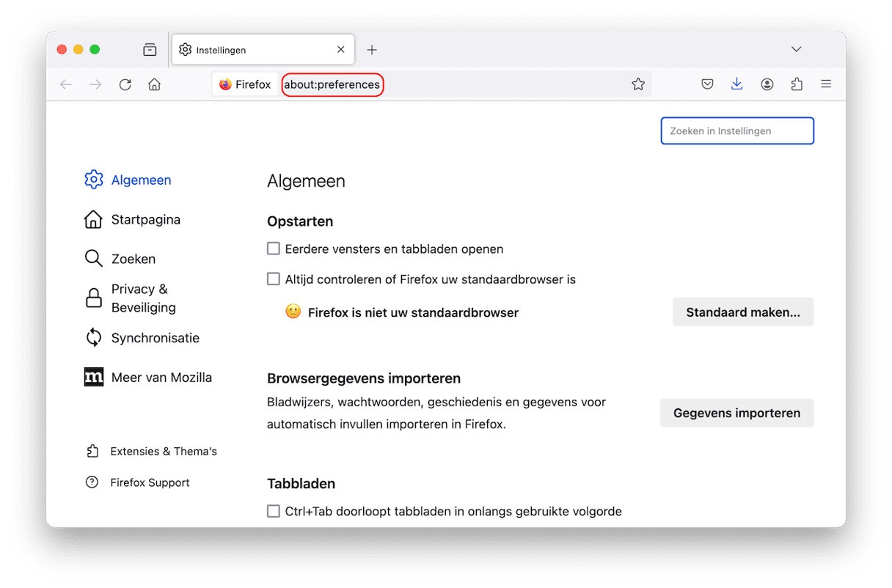Open the extensions puzzle icon in toolbar
This screenshot has width=892, height=588.
click(797, 84)
